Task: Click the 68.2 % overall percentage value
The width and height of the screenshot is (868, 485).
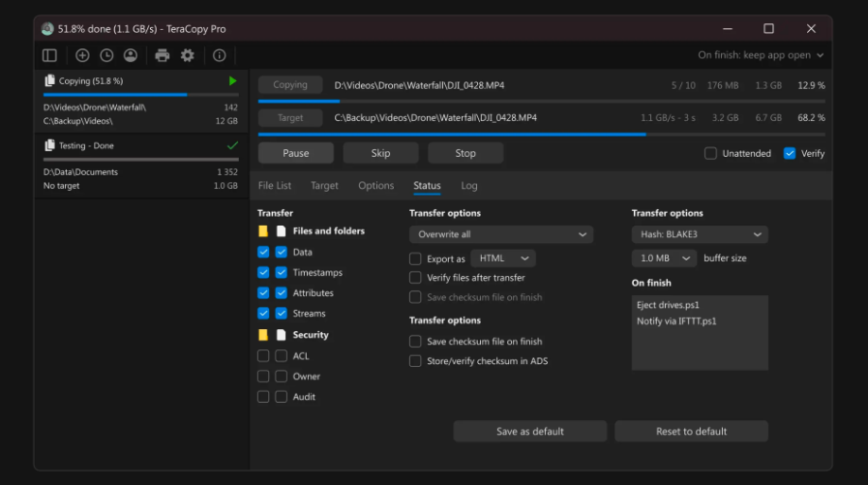Action: (x=811, y=117)
